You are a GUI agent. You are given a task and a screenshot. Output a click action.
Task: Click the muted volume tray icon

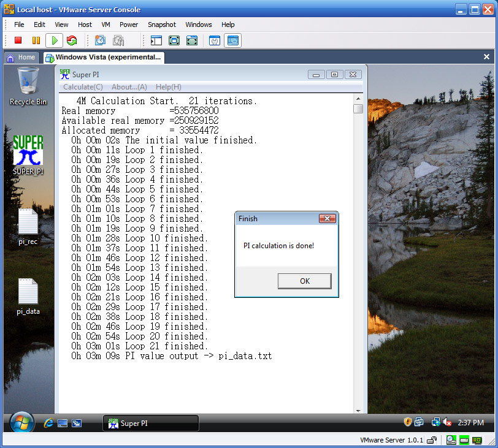click(x=447, y=422)
